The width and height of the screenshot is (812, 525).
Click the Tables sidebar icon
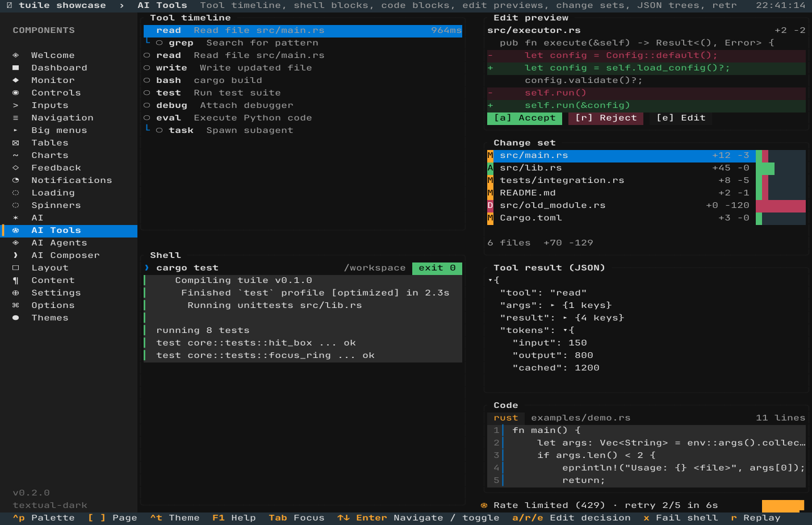point(15,143)
